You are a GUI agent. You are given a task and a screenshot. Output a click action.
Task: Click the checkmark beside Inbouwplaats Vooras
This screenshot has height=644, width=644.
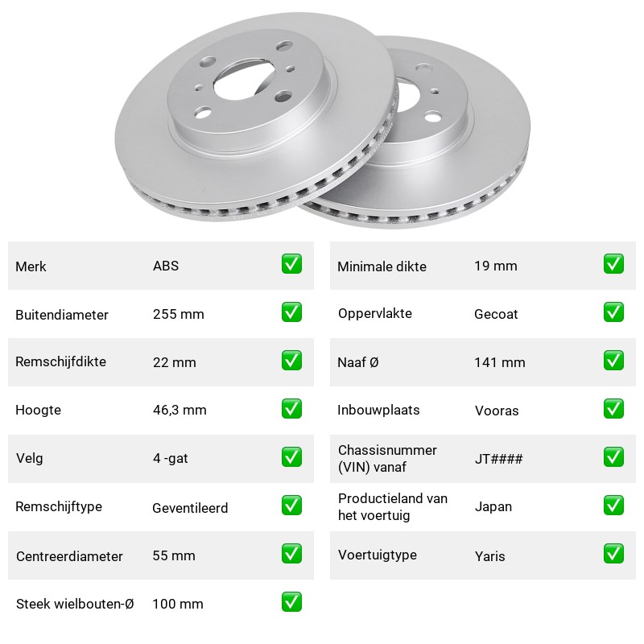point(613,409)
